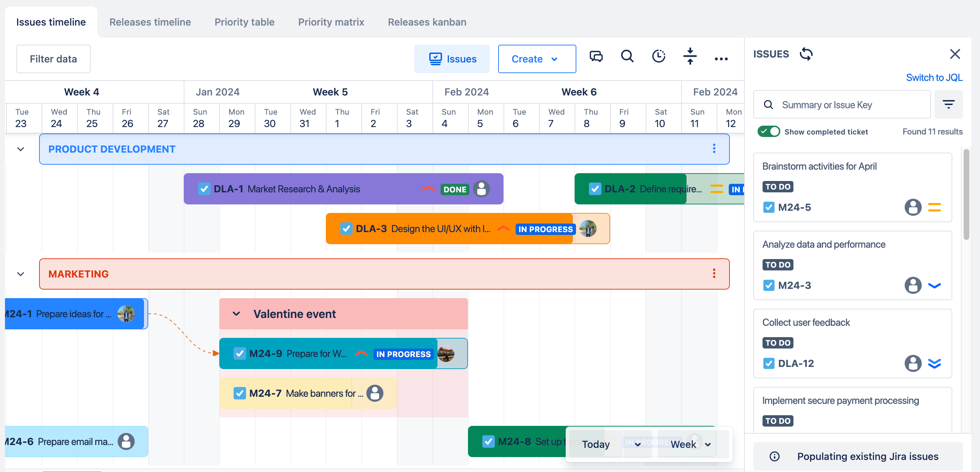Click the refresh icon next to ISSUES

coord(806,54)
